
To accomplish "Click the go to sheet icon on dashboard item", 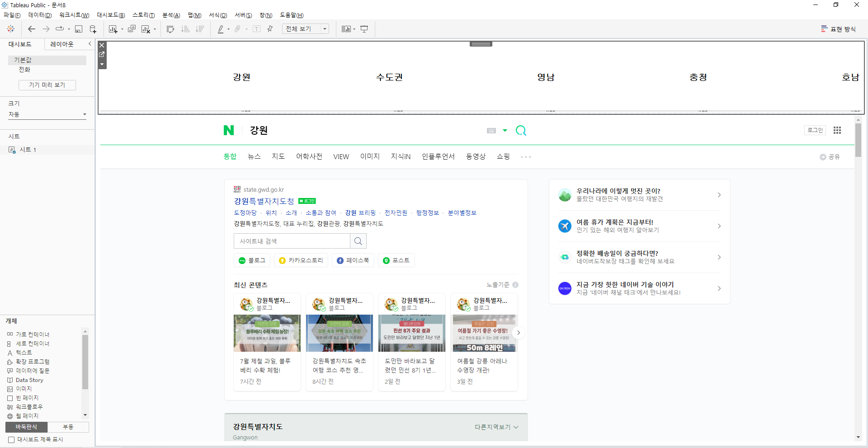I will tap(102, 54).
